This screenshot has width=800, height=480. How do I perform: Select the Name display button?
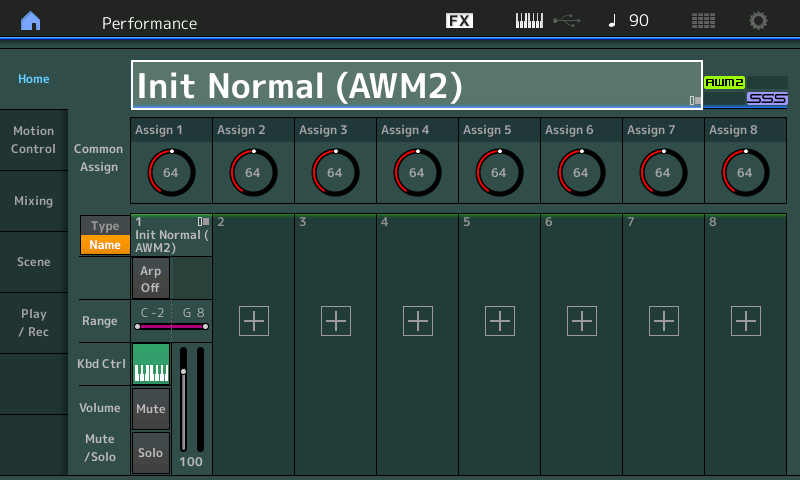[x=104, y=245]
